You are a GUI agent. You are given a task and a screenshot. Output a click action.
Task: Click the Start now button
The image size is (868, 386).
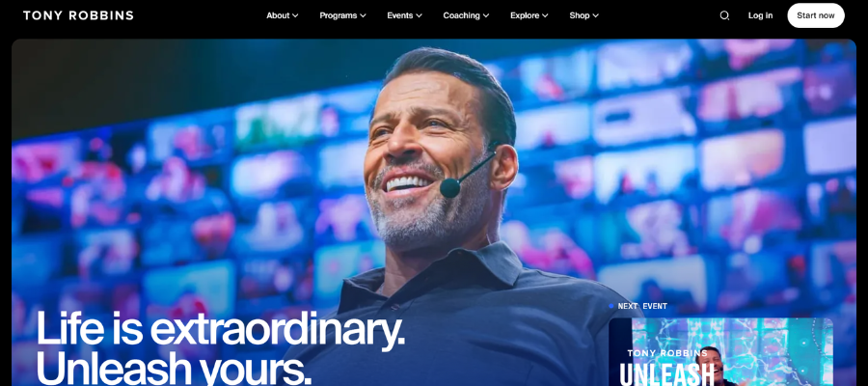[815, 15]
